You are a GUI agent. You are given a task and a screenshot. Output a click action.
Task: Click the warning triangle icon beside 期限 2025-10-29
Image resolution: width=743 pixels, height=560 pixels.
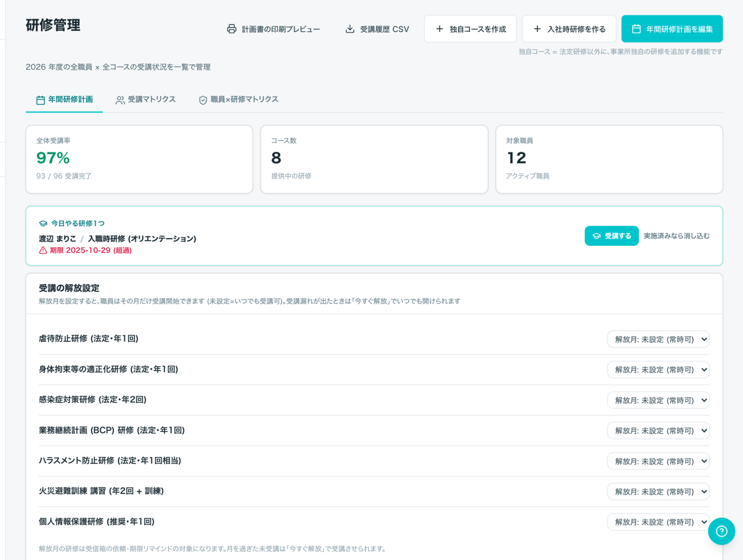click(43, 250)
